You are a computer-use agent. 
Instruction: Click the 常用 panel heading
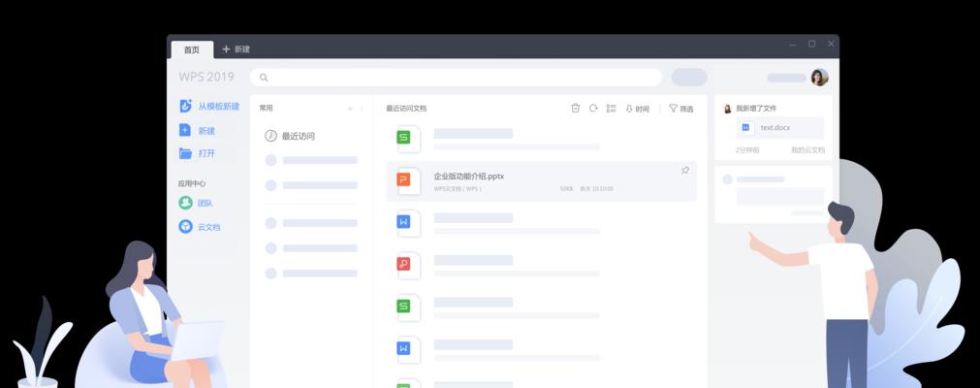pyautogui.click(x=267, y=109)
